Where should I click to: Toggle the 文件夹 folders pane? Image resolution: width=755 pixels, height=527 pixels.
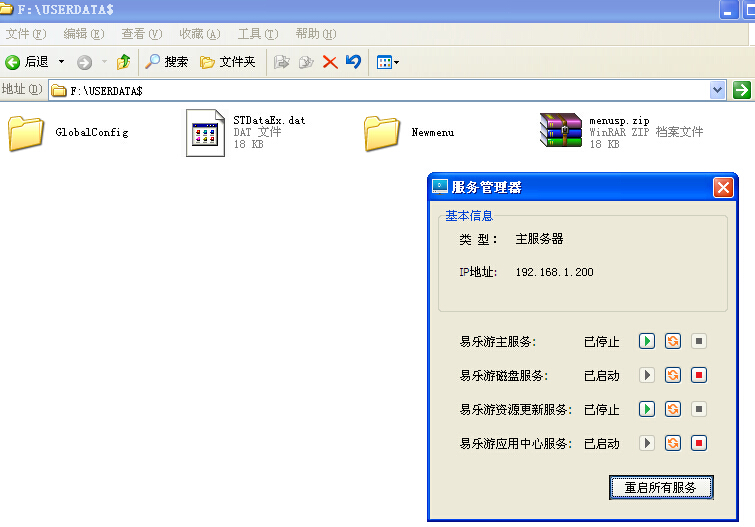click(x=228, y=62)
